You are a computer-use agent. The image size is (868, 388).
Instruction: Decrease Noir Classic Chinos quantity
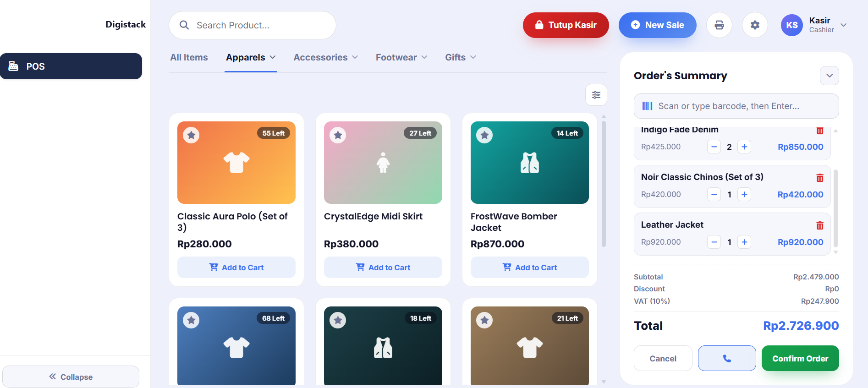click(x=714, y=195)
